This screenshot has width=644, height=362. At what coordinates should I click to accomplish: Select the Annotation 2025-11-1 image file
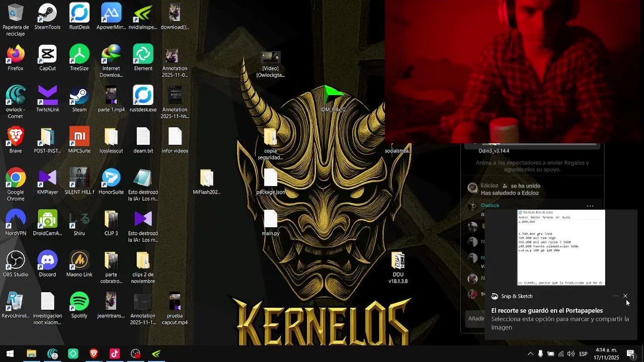143,309
